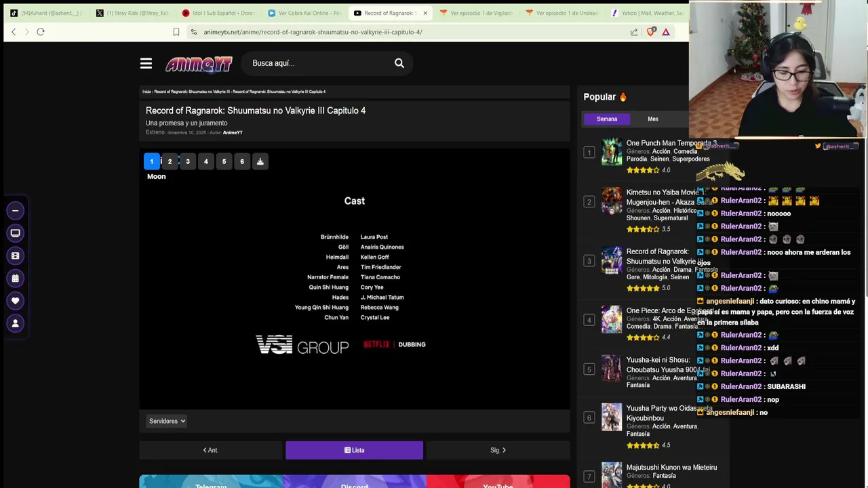Click the Brave rewards triangle icon
This screenshot has width=868, height=488.
click(x=666, y=32)
